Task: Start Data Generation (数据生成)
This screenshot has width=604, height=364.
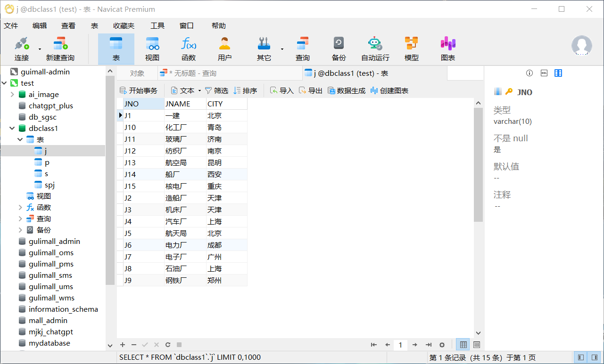Action: [347, 90]
